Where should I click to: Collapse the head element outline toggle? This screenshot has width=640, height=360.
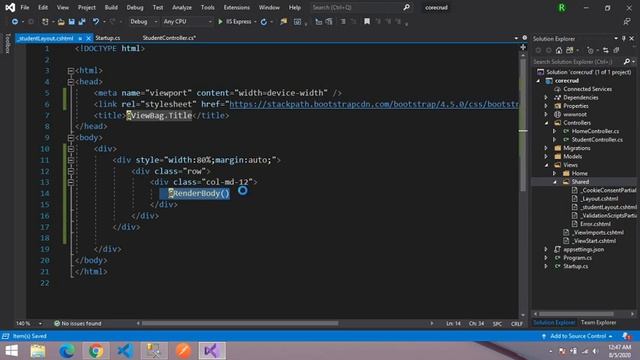point(71,82)
